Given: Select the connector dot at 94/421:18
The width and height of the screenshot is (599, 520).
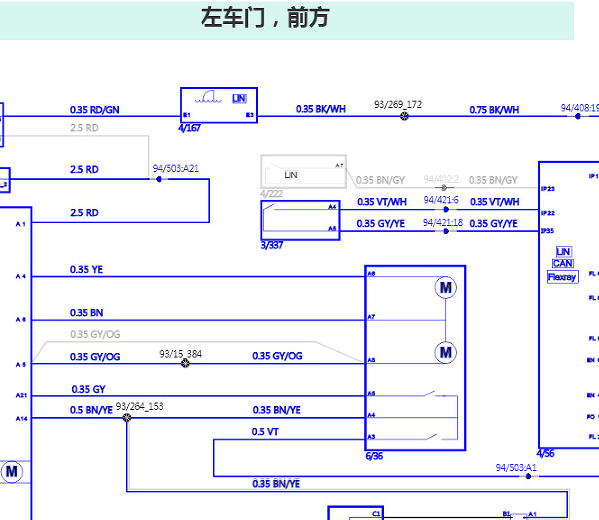Looking at the screenshot, I should coord(446,231).
